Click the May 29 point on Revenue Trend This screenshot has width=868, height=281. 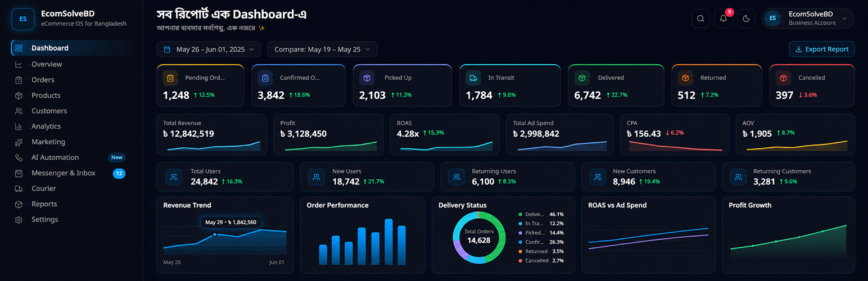[215, 234]
